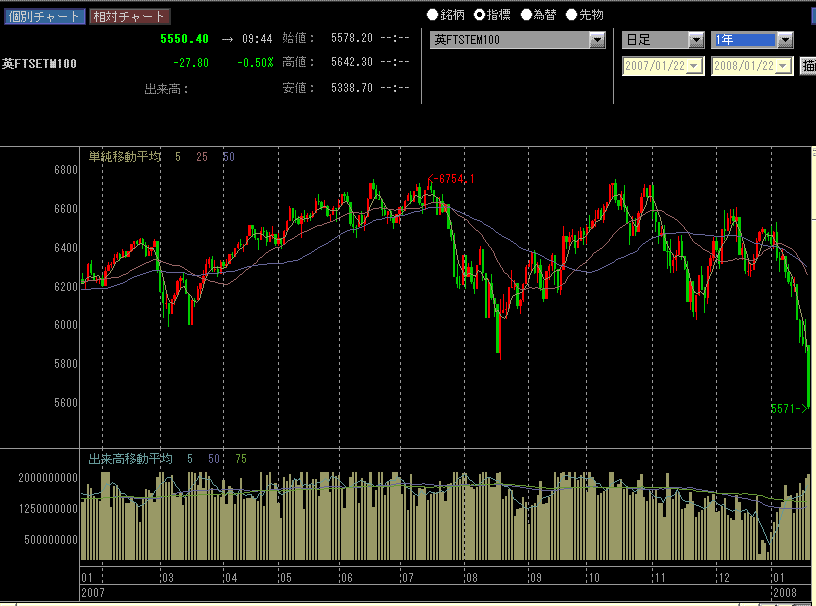Select the 為替 radio button
The height and width of the screenshot is (606, 816).
[526, 15]
